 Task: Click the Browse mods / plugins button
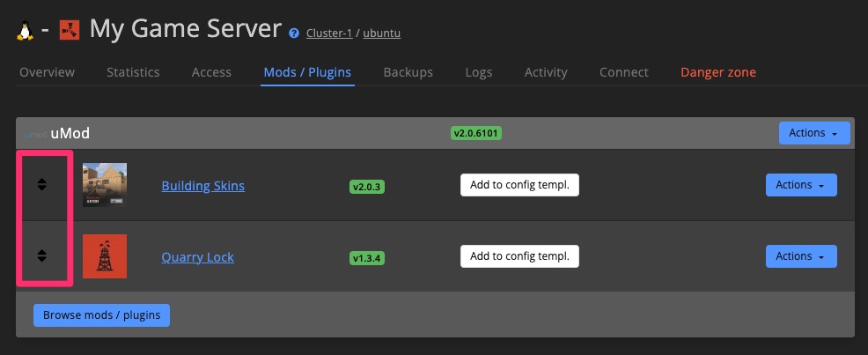coord(102,315)
